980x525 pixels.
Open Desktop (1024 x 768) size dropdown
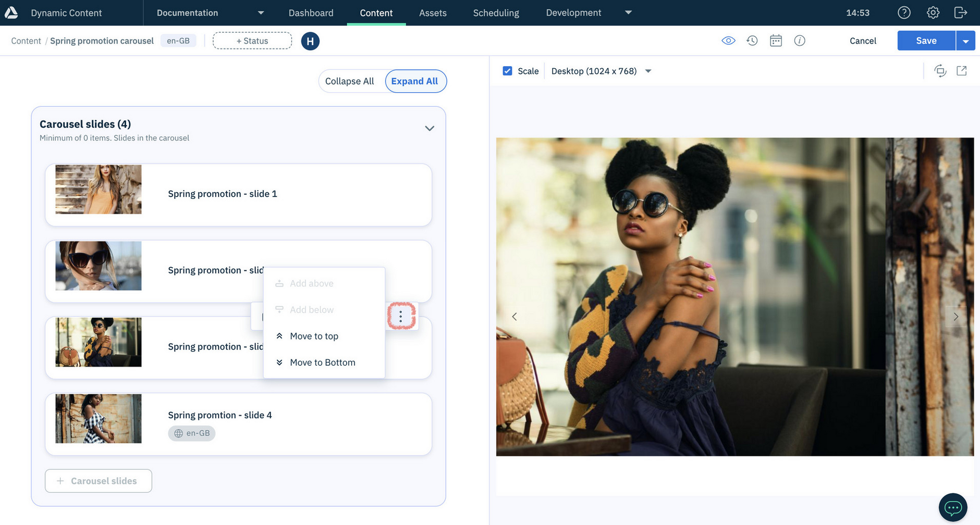(x=601, y=71)
